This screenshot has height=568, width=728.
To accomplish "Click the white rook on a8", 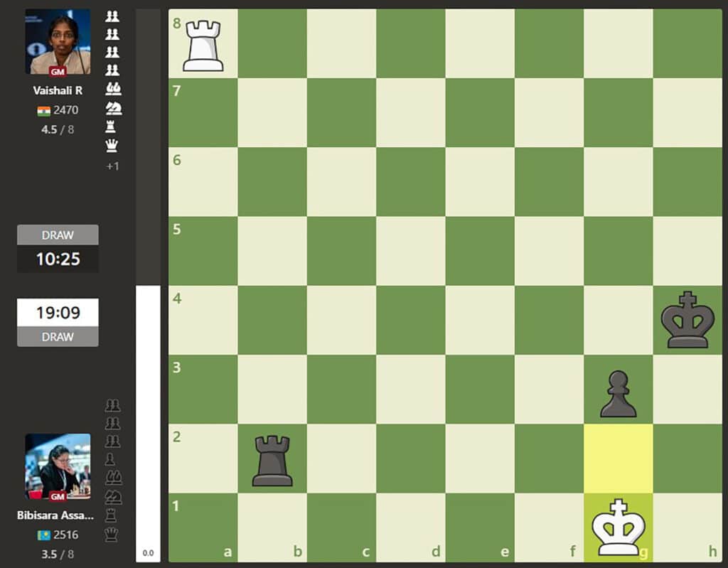I will [203, 45].
